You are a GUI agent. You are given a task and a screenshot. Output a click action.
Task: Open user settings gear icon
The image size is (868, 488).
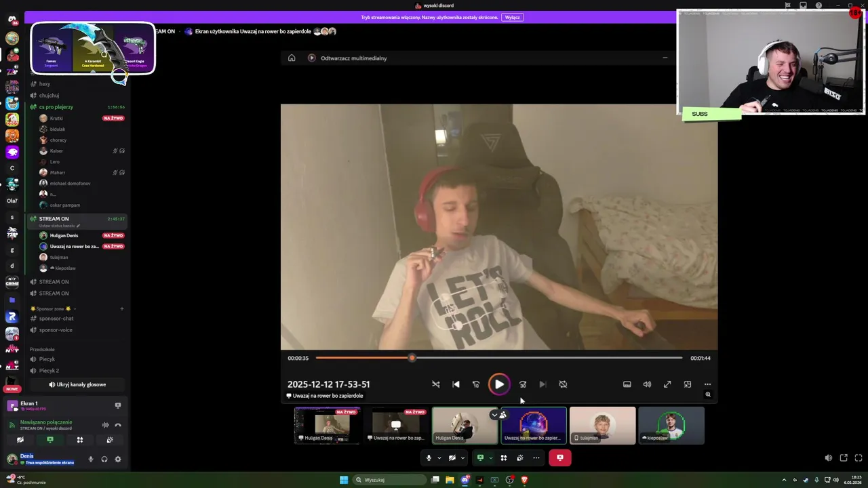(x=118, y=459)
